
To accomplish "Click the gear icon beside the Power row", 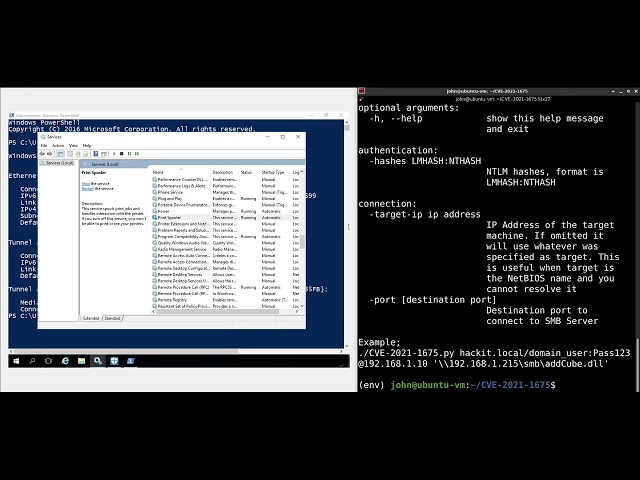I will point(155,211).
